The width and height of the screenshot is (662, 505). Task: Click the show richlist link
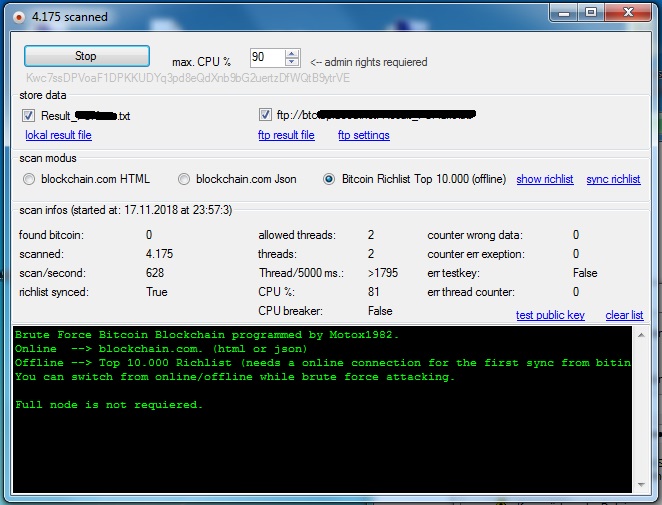(545, 179)
